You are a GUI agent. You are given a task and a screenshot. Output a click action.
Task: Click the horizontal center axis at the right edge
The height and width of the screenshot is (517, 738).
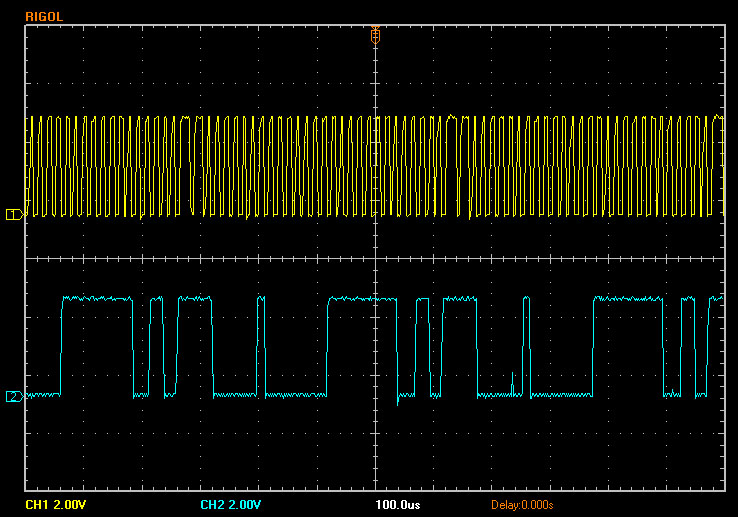(716, 259)
